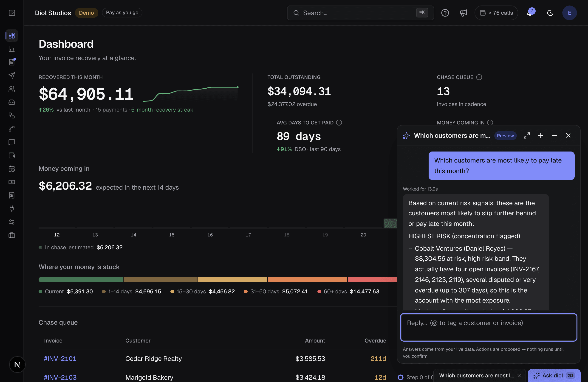
Task: Open the 'Which customers are most l...' tab
Action: (476, 376)
